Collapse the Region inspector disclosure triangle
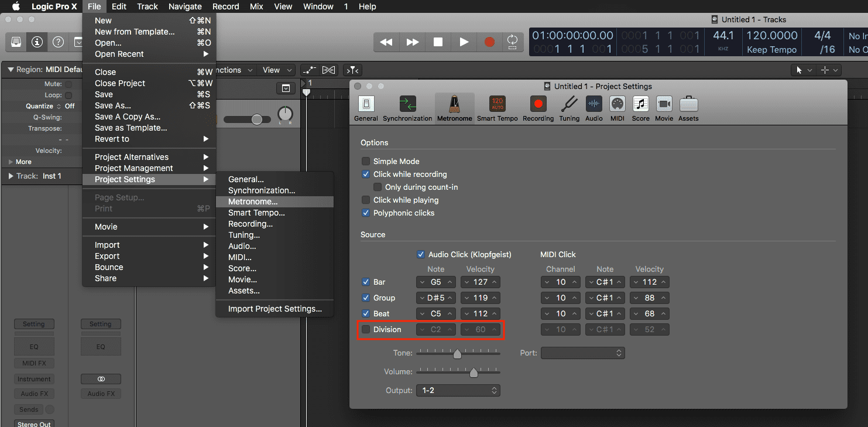Image resolution: width=868 pixels, height=427 pixels. 10,69
